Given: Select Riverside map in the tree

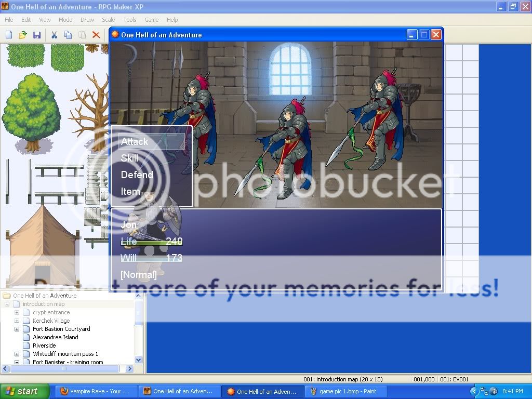Looking at the screenshot, I should pyautogui.click(x=44, y=345).
